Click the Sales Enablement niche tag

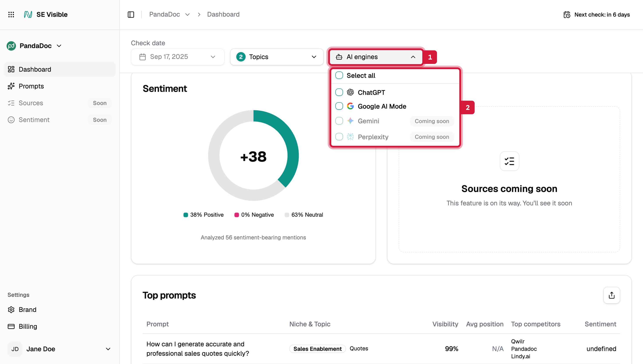pos(317,349)
